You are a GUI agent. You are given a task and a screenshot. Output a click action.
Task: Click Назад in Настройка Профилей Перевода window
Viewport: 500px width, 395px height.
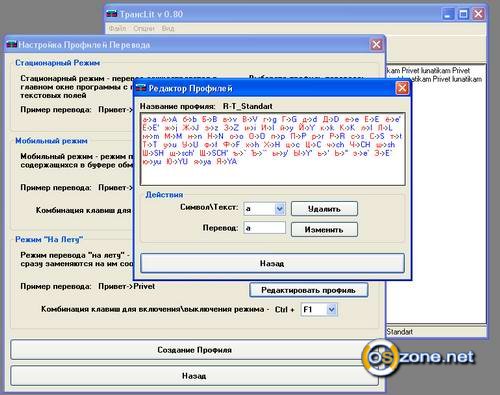pyautogui.click(x=194, y=376)
